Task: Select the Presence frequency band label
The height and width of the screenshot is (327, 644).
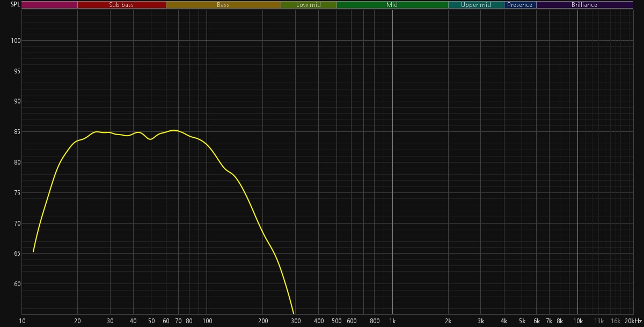Action: [x=520, y=5]
